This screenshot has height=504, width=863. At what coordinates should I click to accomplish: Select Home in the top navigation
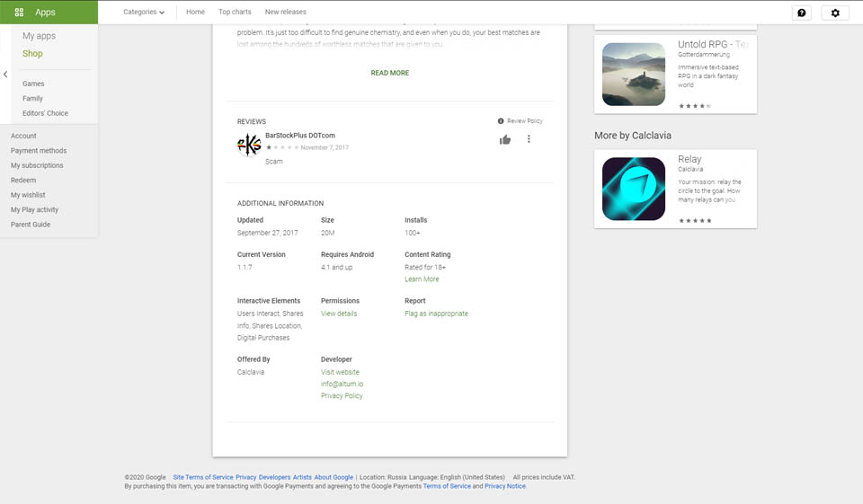[195, 13]
